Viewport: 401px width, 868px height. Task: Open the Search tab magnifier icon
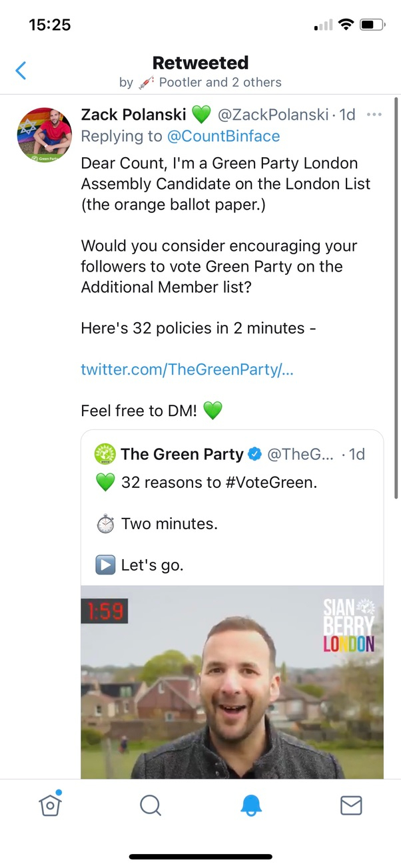151,805
